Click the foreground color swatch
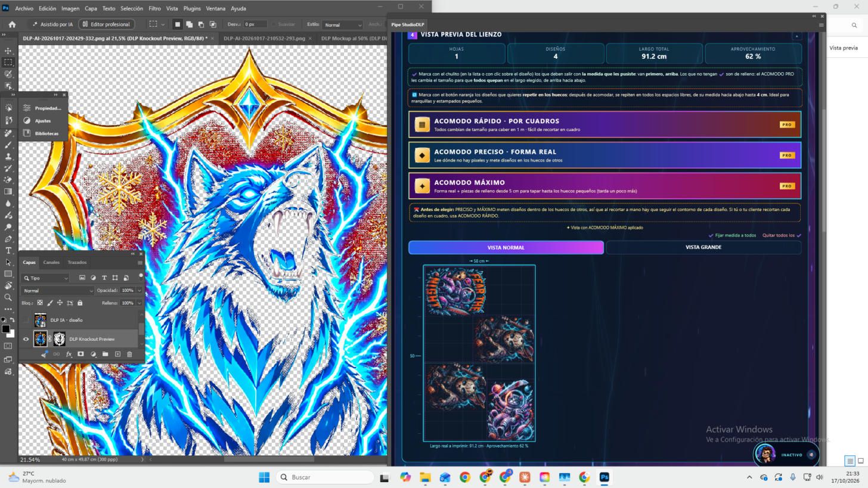 point(5,329)
